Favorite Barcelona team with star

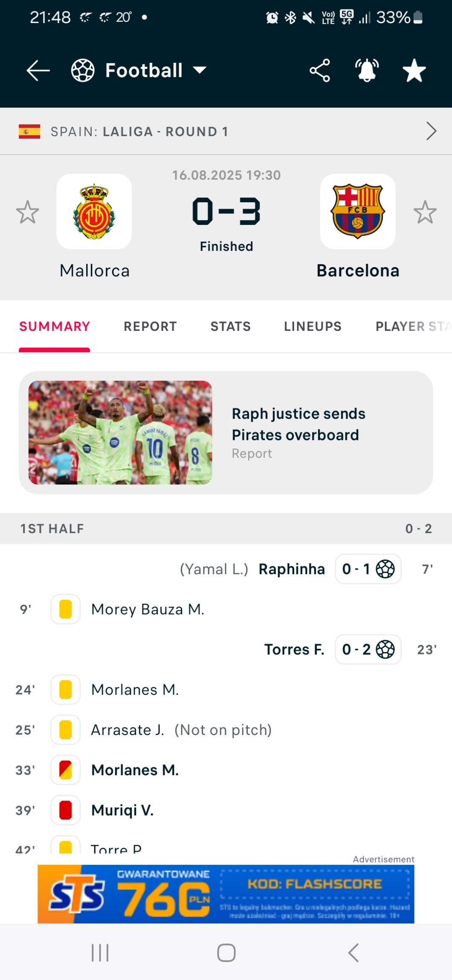click(x=425, y=212)
